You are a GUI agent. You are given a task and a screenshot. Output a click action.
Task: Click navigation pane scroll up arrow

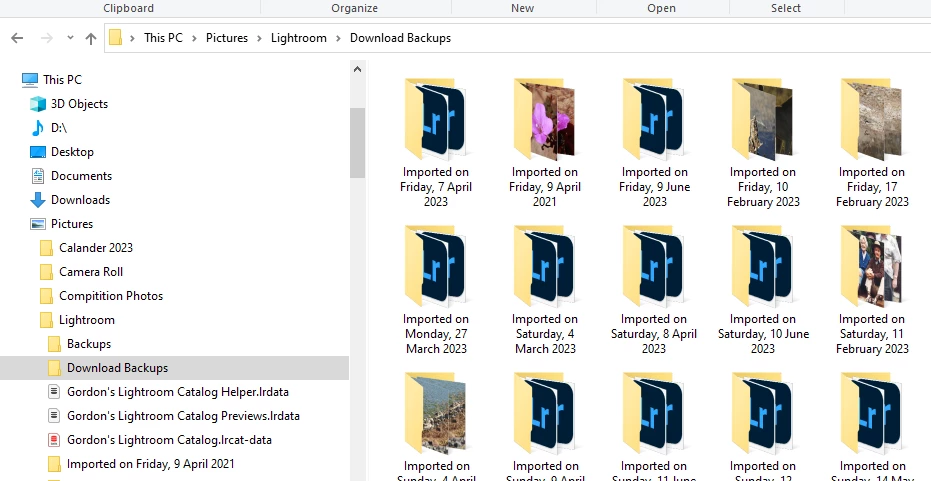coord(357,69)
